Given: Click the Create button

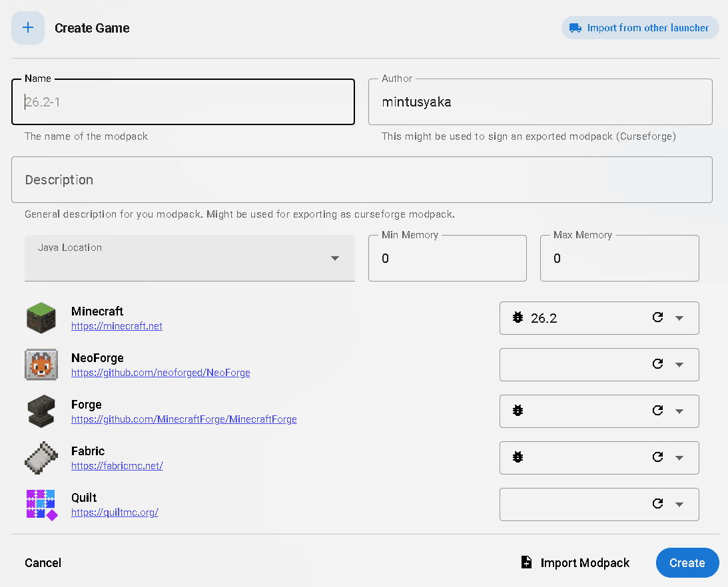Looking at the screenshot, I should point(687,563).
